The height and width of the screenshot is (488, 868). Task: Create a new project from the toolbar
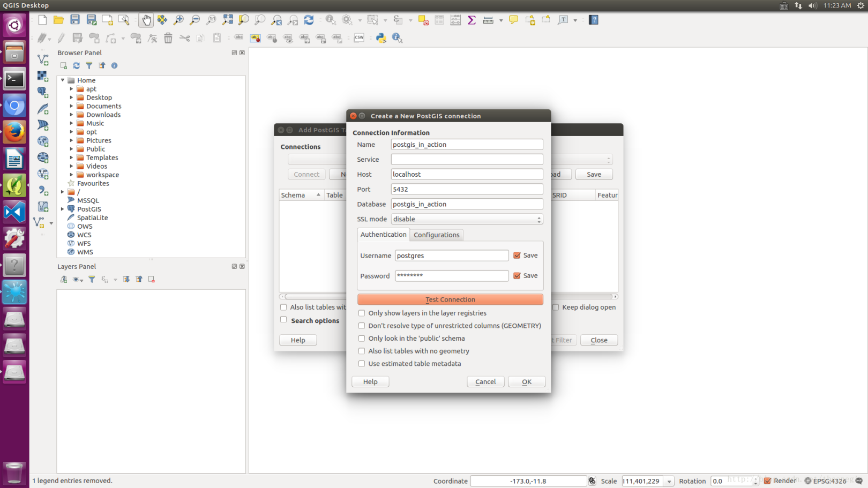coord(42,20)
